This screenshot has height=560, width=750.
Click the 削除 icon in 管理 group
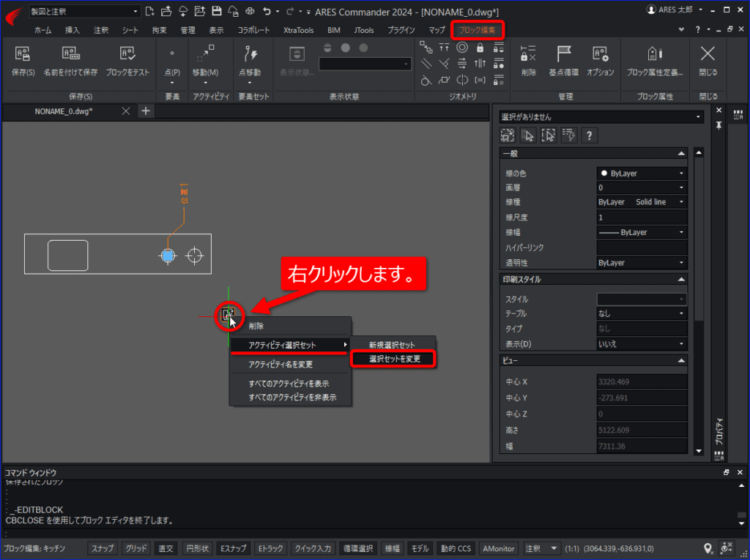pos(528,53)
